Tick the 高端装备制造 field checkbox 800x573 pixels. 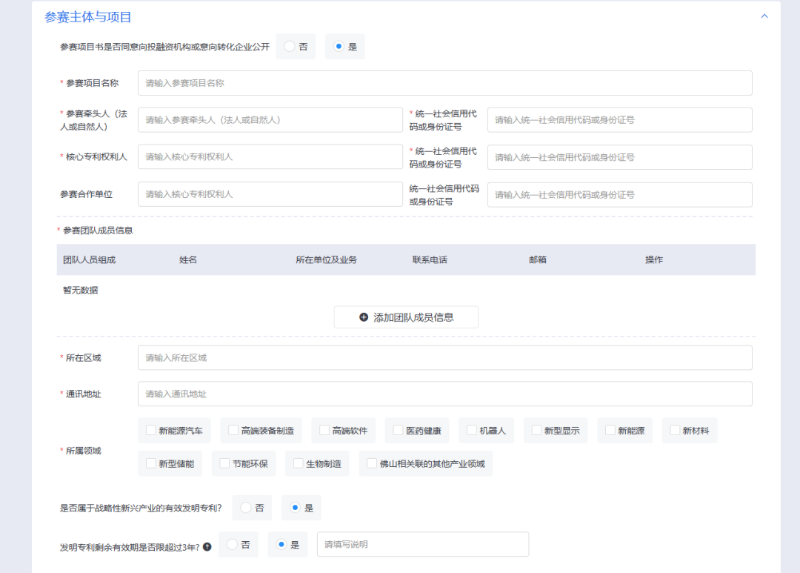pos(231,431)
